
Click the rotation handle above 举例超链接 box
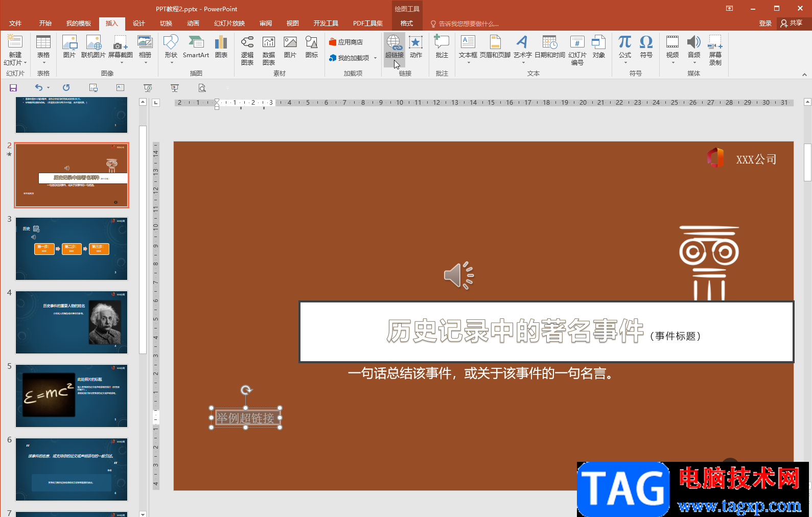pyautogui.click(x=246, y=390)
